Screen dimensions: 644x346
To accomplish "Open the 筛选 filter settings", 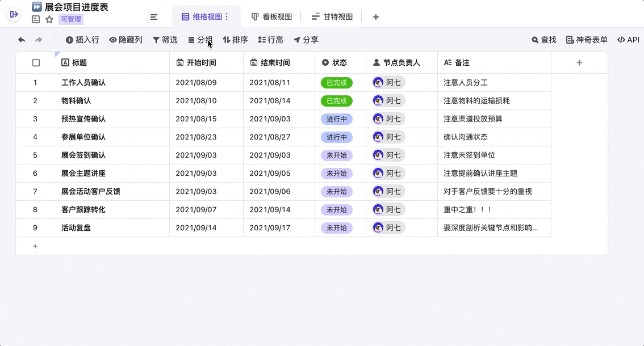I will click(x=165, y=40).
